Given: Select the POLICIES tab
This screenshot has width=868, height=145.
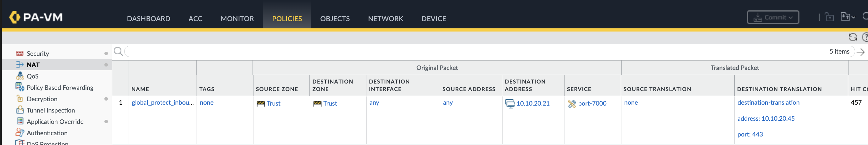Looking at the screenshot, I should (287, 19).
